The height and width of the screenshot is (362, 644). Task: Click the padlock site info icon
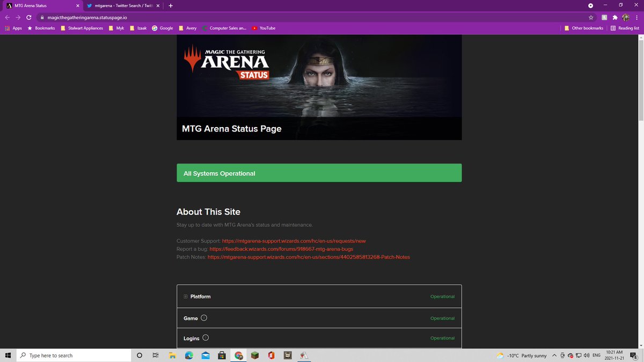(41, 17)
